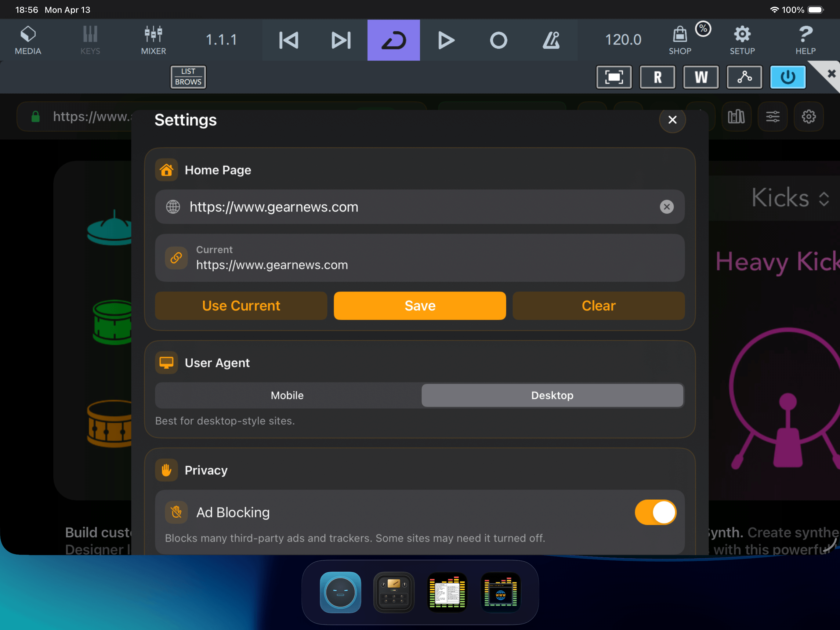Enable Read automation (R)
This screenshot has width=840, height=630.
657,77
